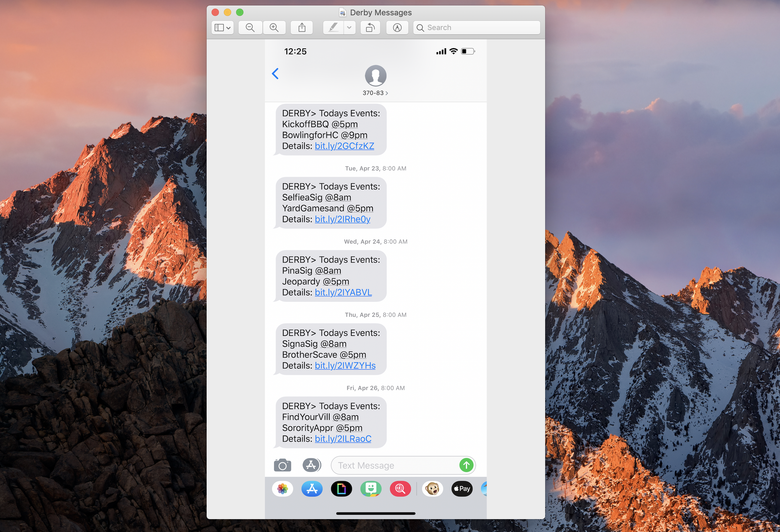Open the sidebar view dropdown
Image resolution: width=780 pixels, height=532 pixels.
pyautogui.click(x=223, y=28)
